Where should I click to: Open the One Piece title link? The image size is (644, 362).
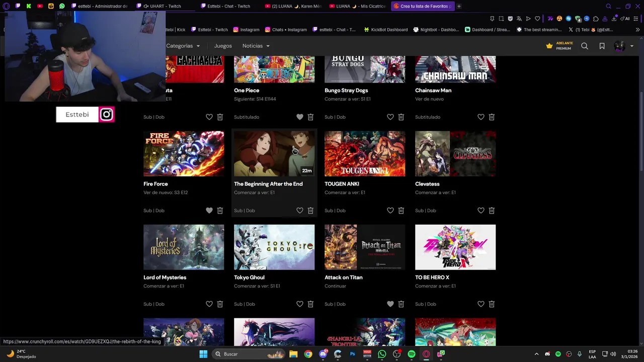[x=247, y=90]
